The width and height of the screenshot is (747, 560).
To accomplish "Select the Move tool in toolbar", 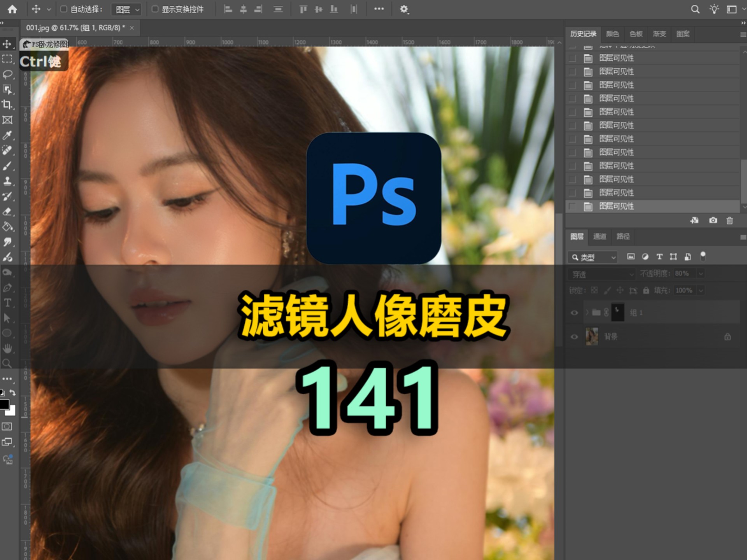I will pos(7,44).
